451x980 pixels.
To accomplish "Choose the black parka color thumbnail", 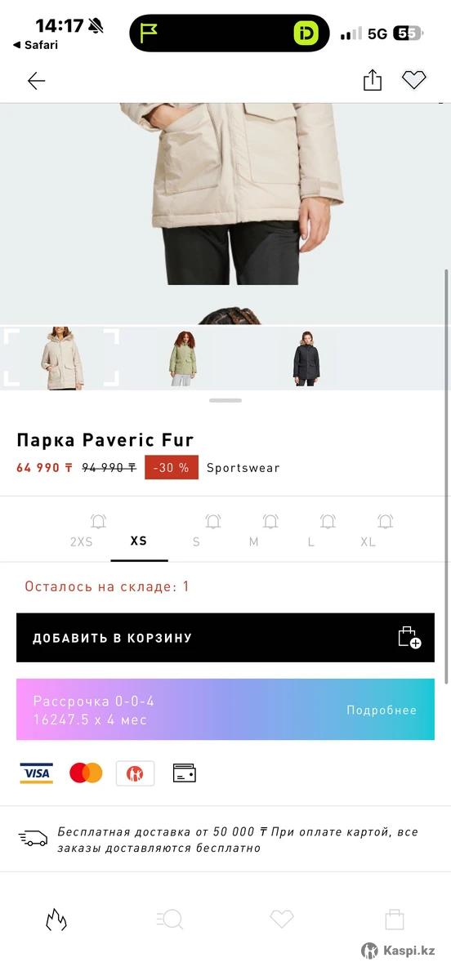I will point(306,358).
